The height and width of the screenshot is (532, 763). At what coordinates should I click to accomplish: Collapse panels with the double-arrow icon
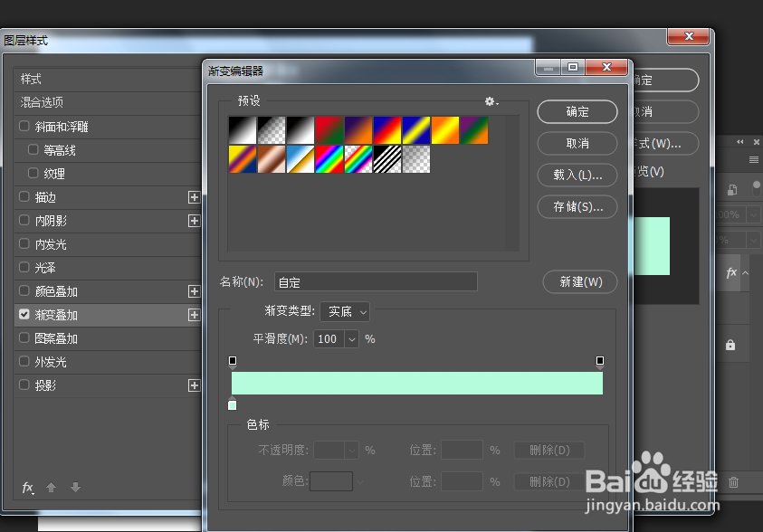tap(739, 140)
